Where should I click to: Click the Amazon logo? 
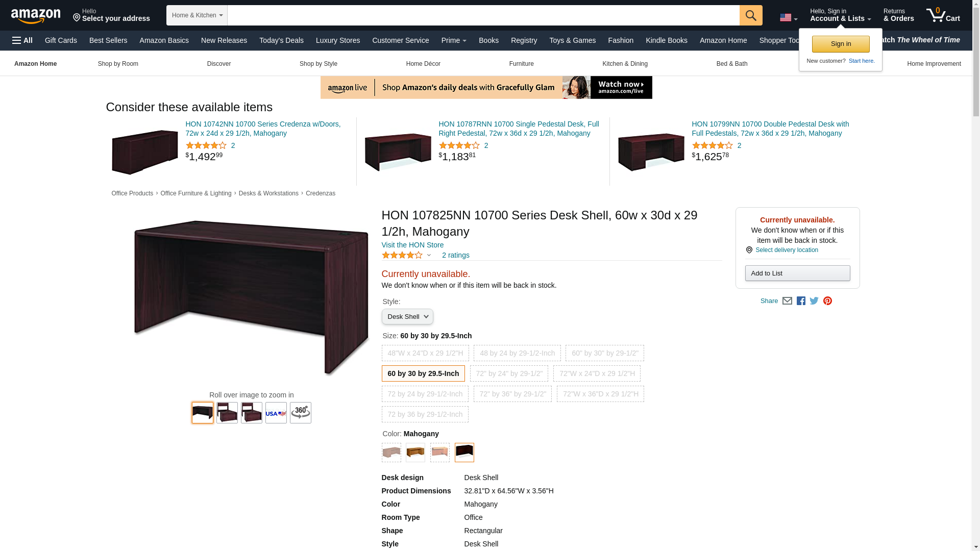click(36, 16)
